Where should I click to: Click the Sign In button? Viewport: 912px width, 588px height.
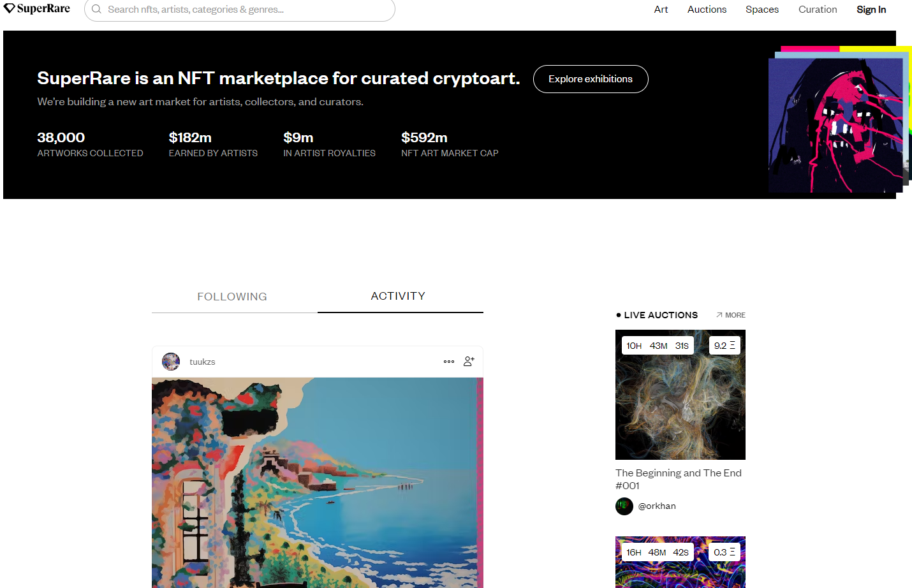tap(871, 10)
